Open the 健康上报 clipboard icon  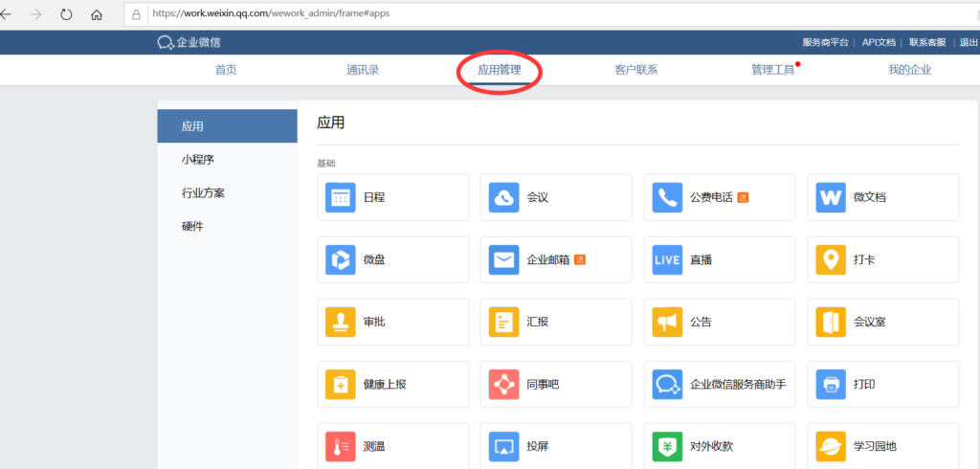click(x=341, y=385)
